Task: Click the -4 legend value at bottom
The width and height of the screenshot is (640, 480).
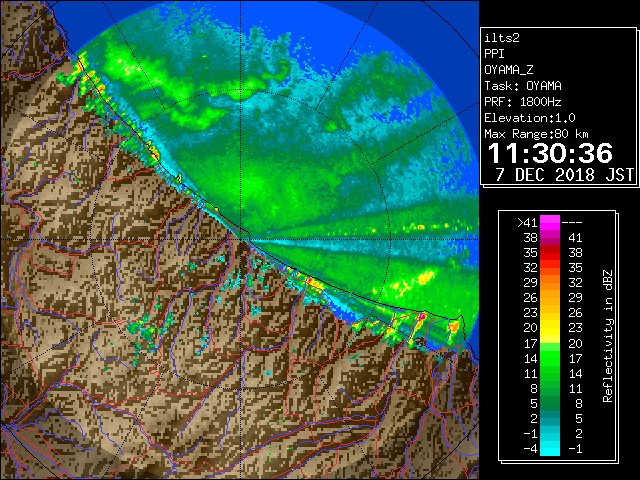Action: [x=531, y=449]
